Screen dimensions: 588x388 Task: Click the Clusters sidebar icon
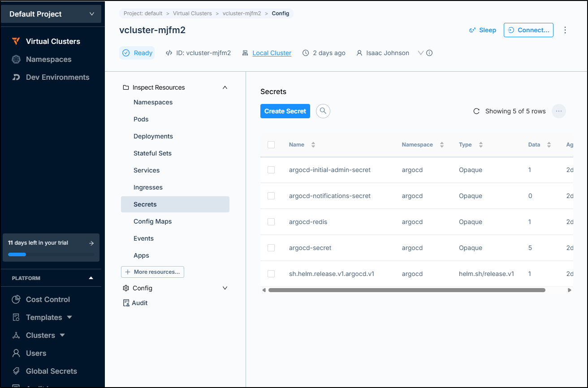point(16,335)
